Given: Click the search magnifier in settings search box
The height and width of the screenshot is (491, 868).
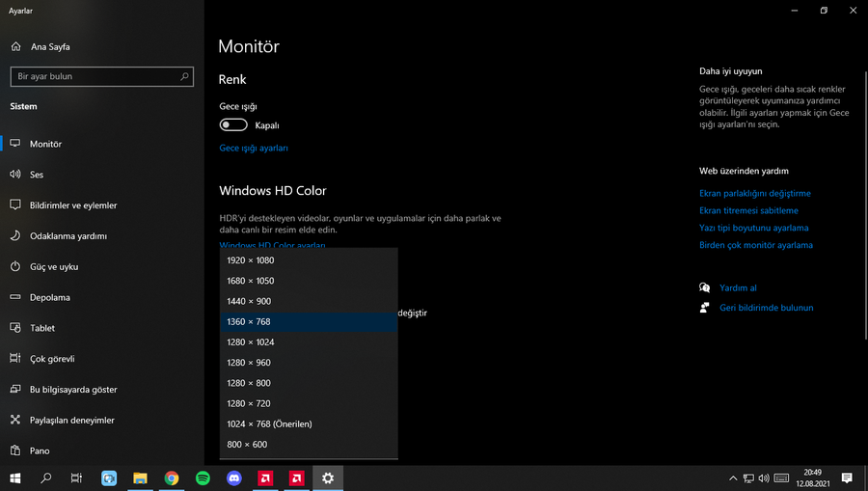Looking at the screenshot, I should click(x=184, y=76).
